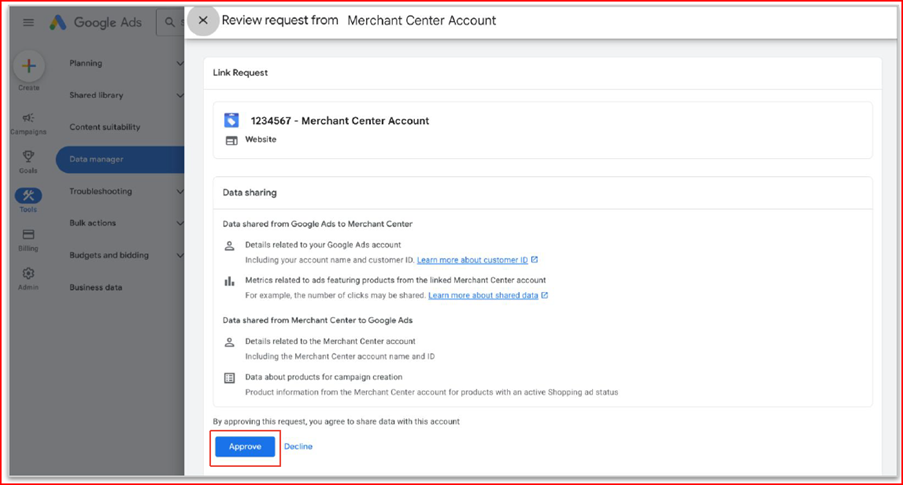Open the Billing card icon
This screenshot has height=485, width=903.
(x=28, y=237)
